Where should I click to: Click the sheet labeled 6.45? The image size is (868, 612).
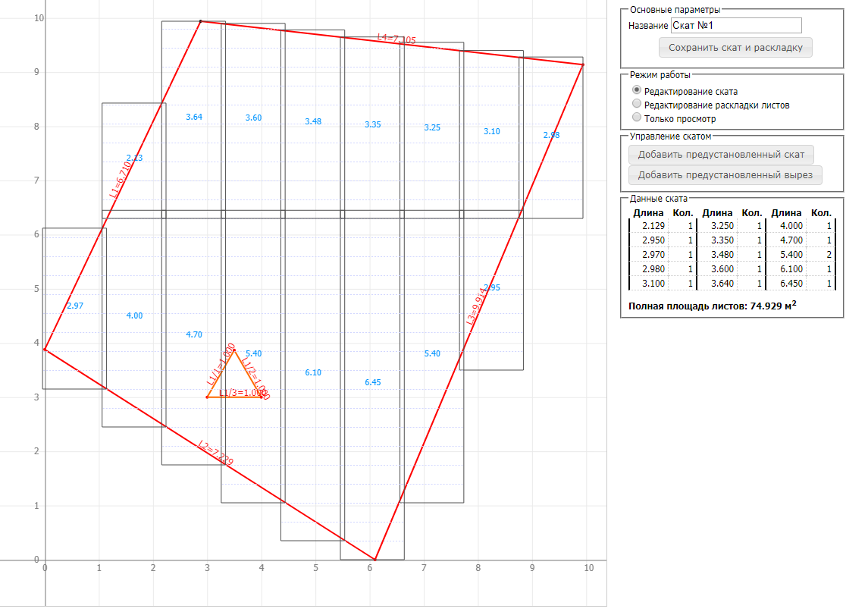pyautogui.click(x=372, y=383)
